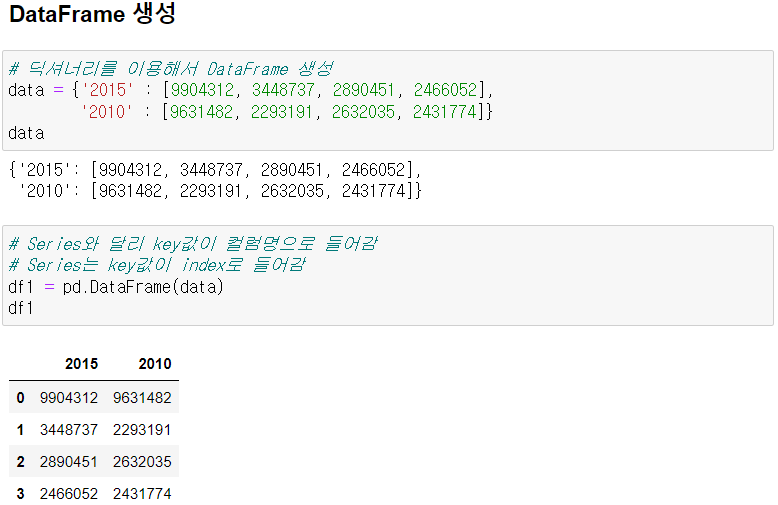This screenshot has width=778, height=505.
Task: Click the output line starting with '2010':
Action: 220,191
